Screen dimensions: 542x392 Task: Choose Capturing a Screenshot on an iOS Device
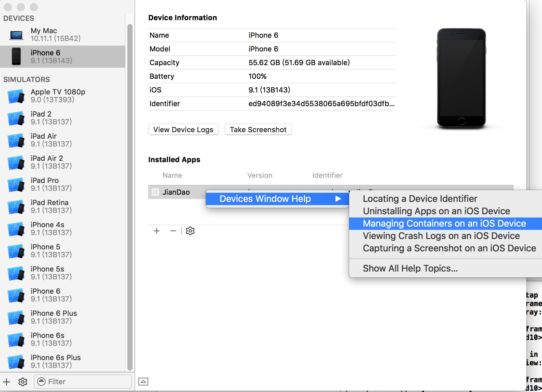(446, 248)
